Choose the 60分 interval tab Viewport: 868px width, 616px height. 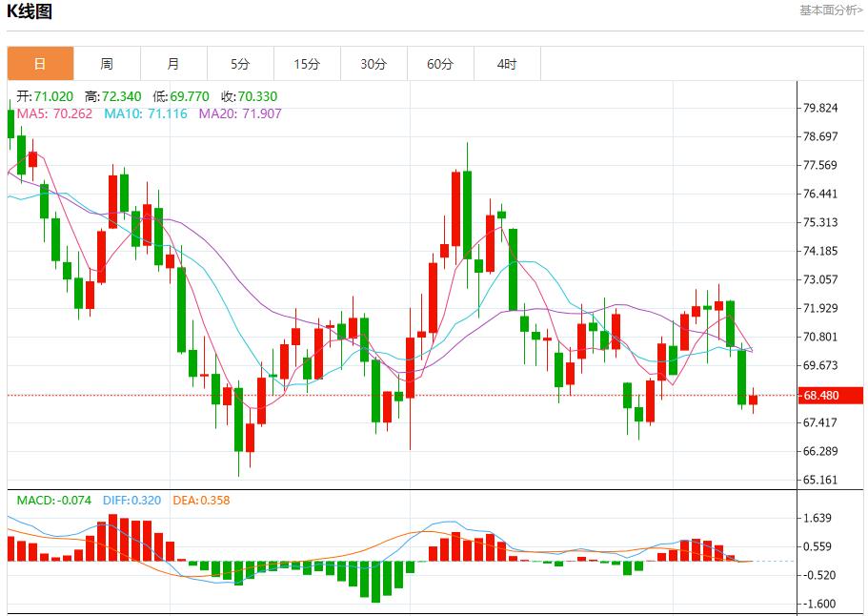tap(440, 64)
